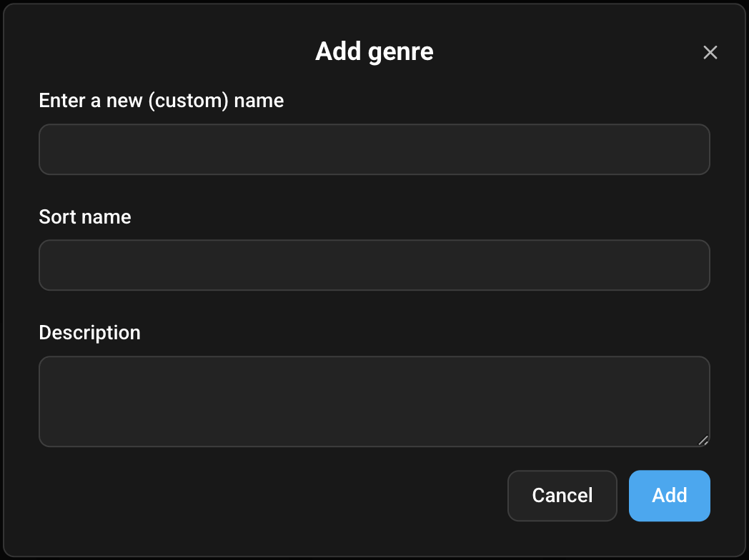Click the Description box resize handle
This screenshot has width=749, height=560.
(703, 441)
